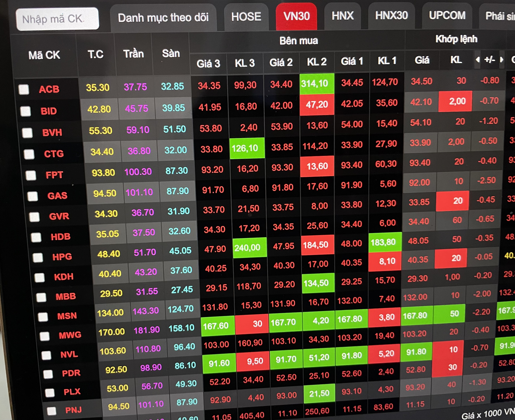Click the 134,50 volume cell for MBB

click(318, 283)
